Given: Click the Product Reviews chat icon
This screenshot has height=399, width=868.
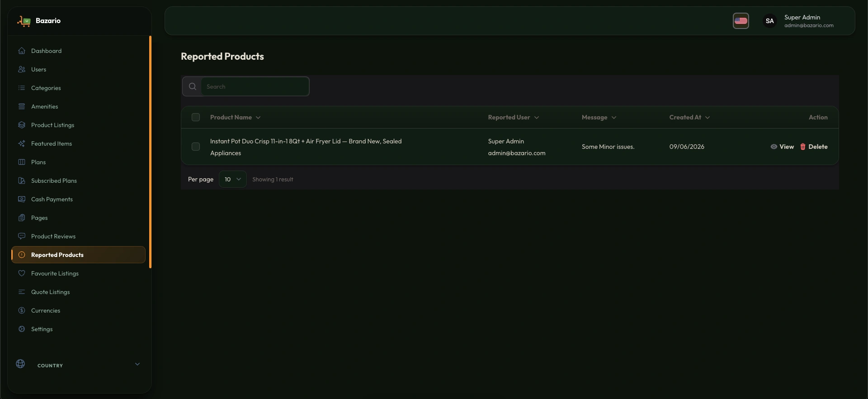Looking at the screenshot, I should (22, 236).
